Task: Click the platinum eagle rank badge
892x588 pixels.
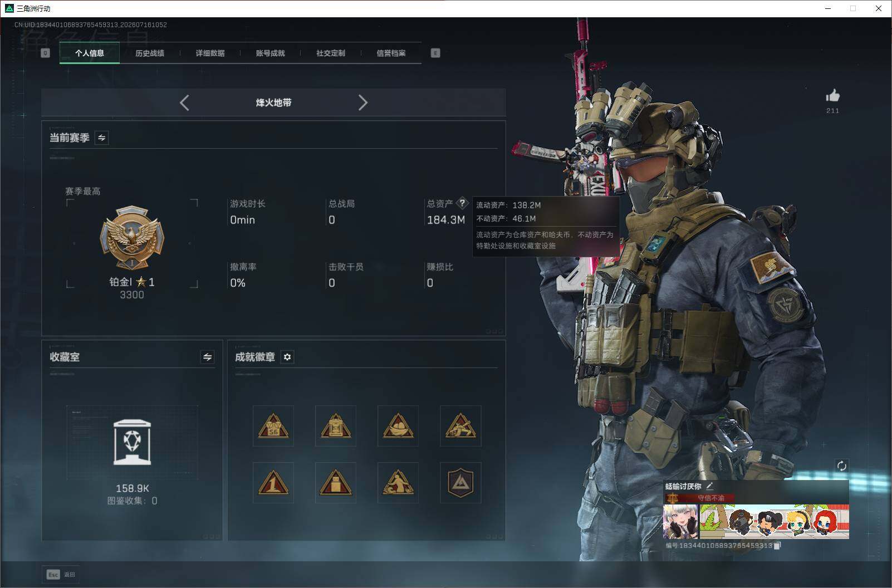Action: point(132,238)
